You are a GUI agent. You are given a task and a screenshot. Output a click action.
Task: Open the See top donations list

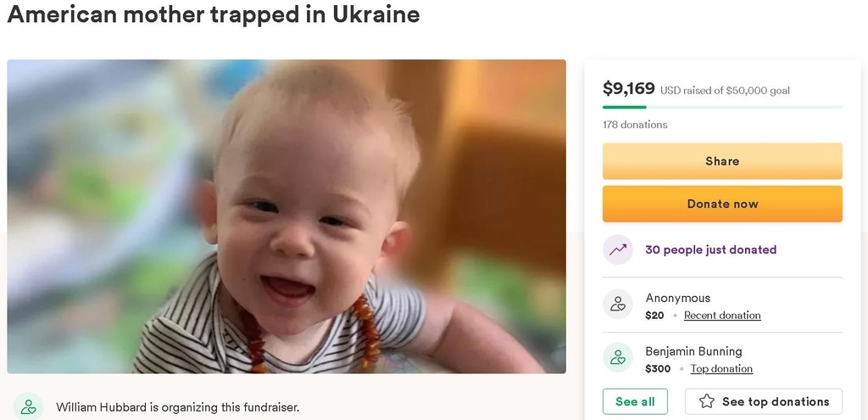[764, 401]
